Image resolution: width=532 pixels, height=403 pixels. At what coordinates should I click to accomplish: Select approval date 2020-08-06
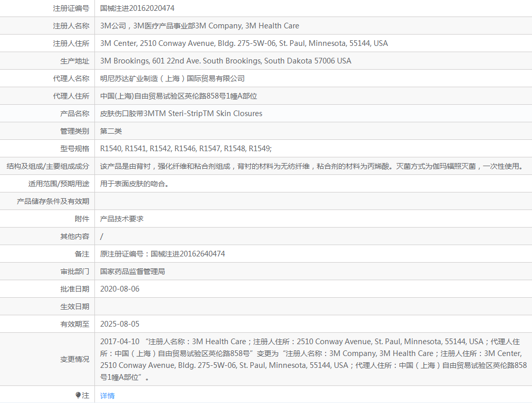120,289
